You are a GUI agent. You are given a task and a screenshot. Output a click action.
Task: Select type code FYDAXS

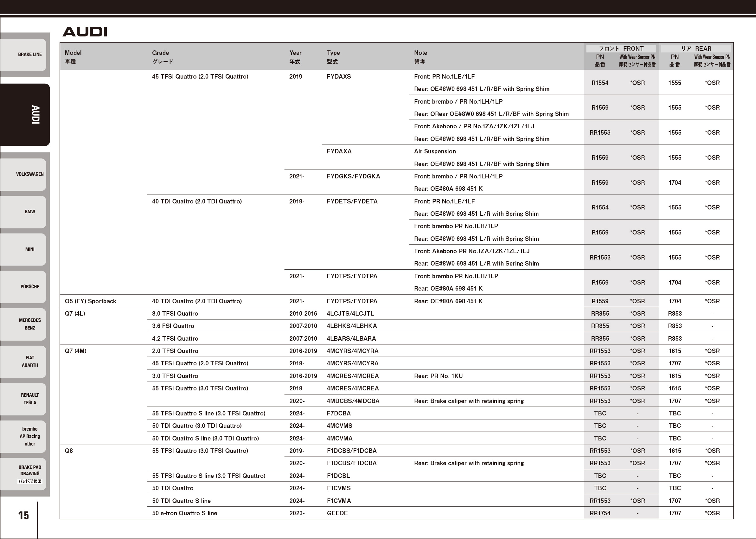(338, 77)
